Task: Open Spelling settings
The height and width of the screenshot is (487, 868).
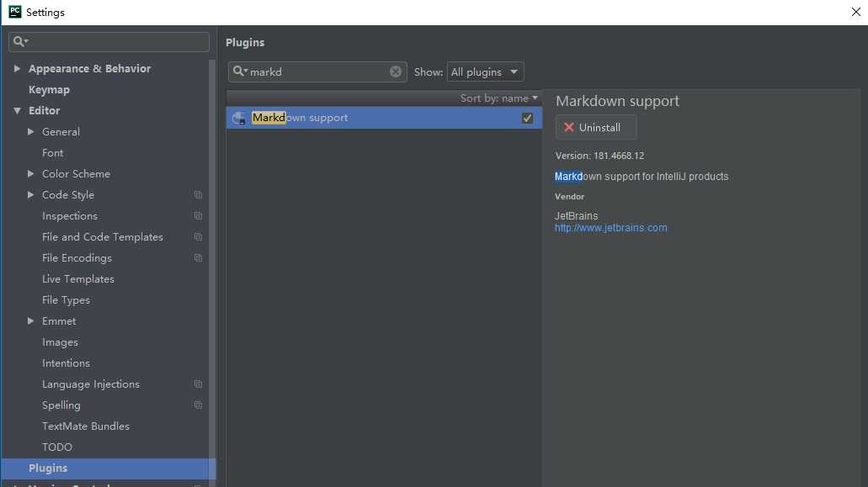Action: 61,405
